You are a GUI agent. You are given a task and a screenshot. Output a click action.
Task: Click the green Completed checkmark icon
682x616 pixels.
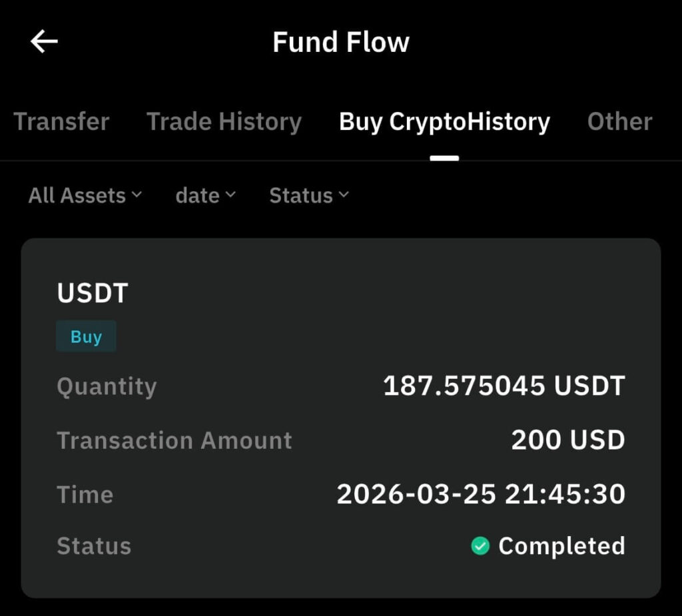tap(480, 546)
